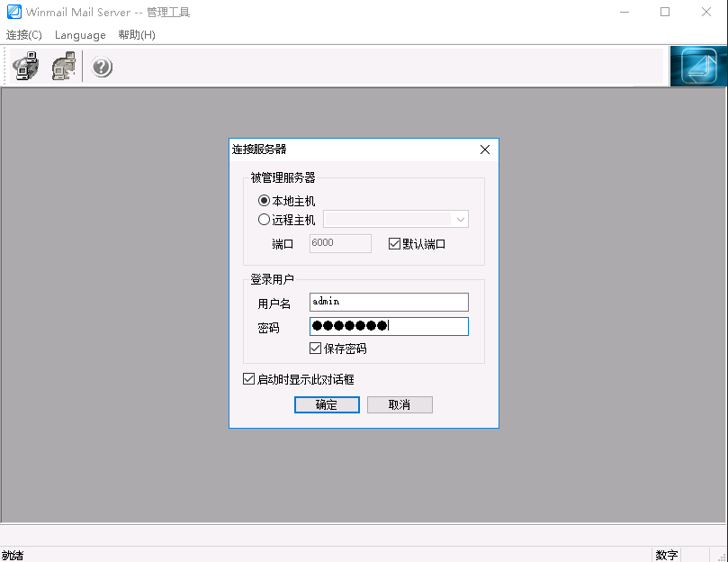Click the disconnect server toolbar icon
This screenshot has width=728, height=562.
[x=65, y=67]
